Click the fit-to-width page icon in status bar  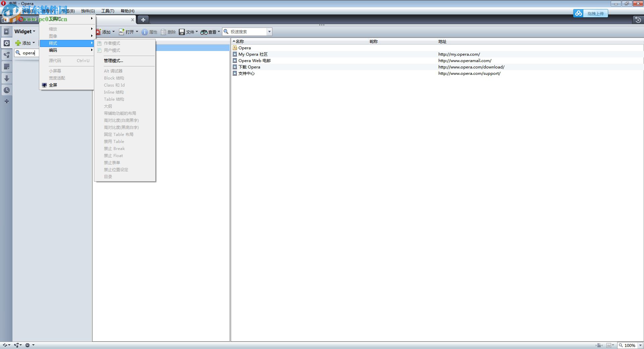[599, 345]
